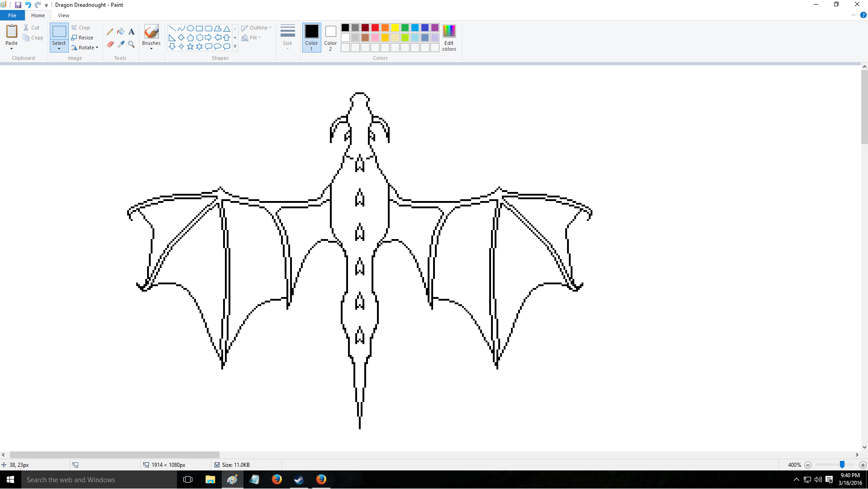Select the Text tool
The image size is (868, 489).
coord(131,32)
